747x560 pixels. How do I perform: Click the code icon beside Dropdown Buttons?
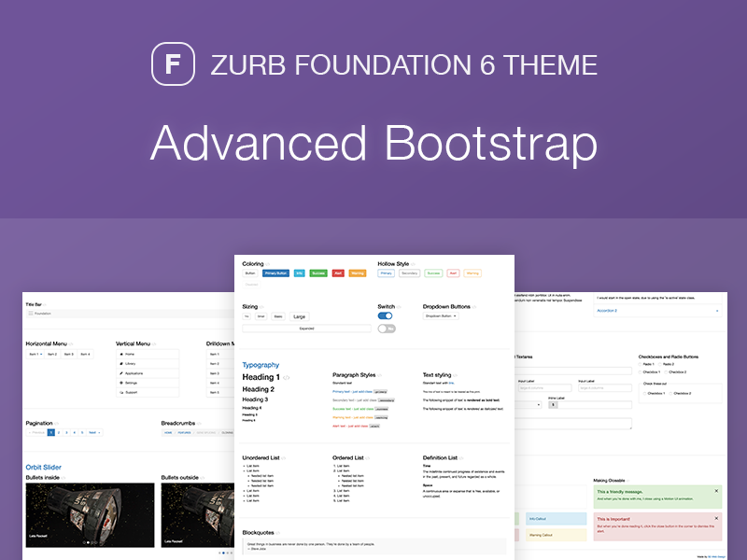[474, 307]
